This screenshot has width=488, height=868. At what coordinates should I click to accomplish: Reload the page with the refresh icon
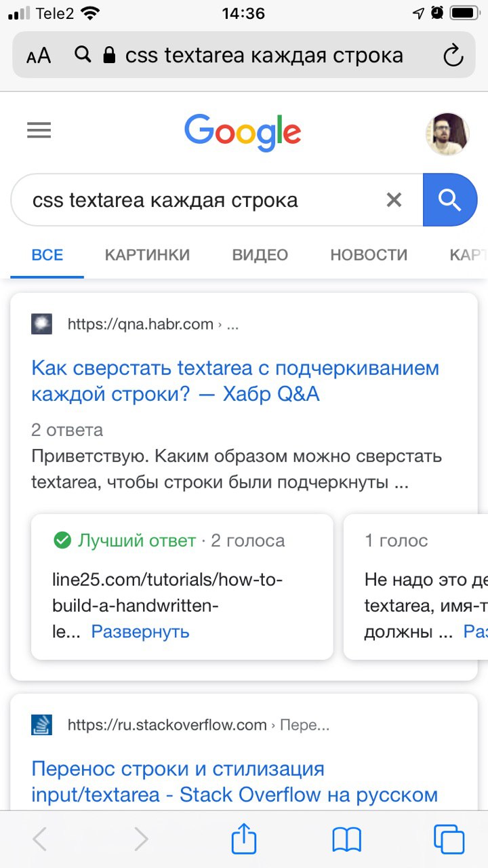[452, 56]
